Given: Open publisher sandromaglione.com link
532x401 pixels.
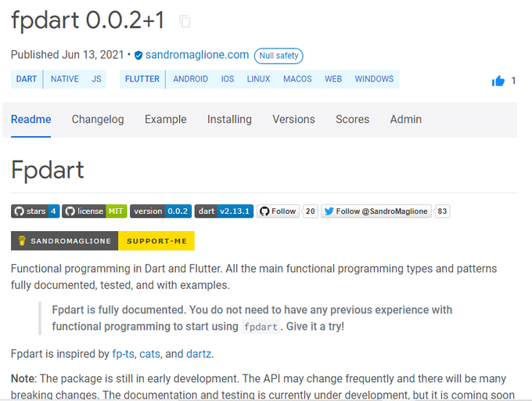Looking at the screenshot, I should tap(197, 55).
